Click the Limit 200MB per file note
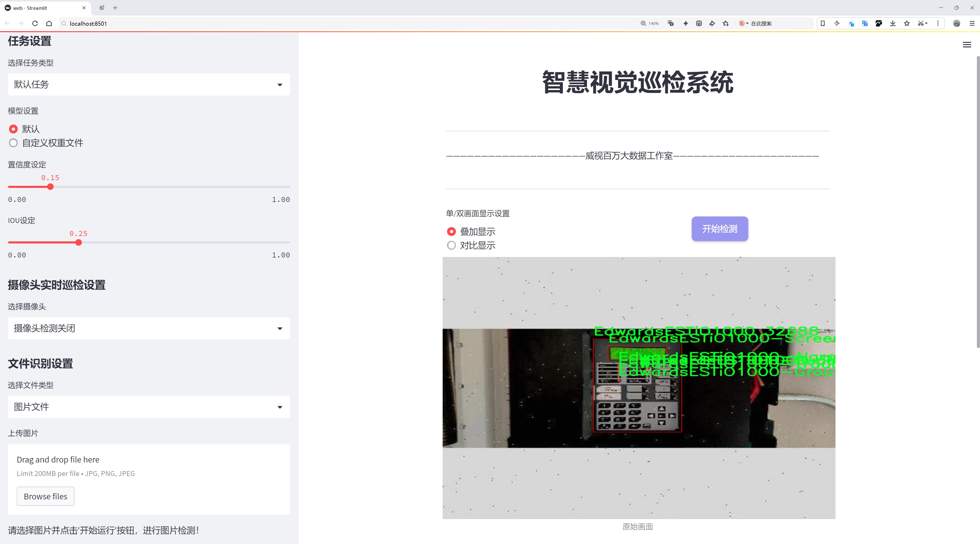 point(76,474)
